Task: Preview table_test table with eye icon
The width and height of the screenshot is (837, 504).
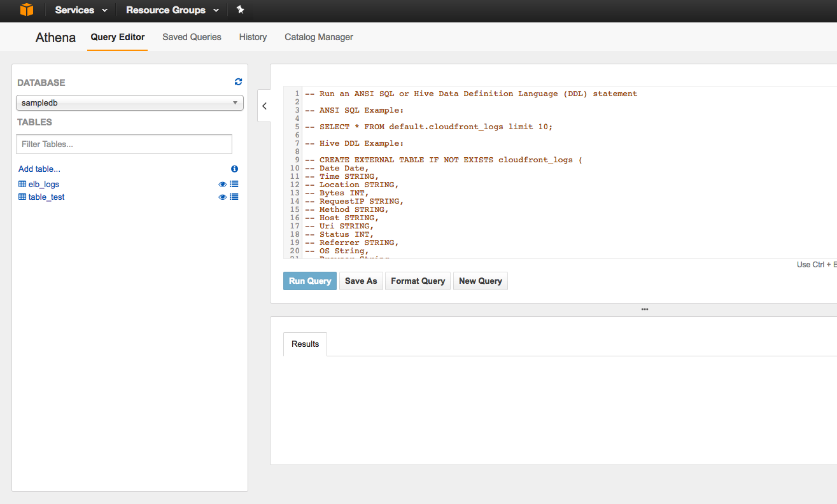Action: pos(223,197)
